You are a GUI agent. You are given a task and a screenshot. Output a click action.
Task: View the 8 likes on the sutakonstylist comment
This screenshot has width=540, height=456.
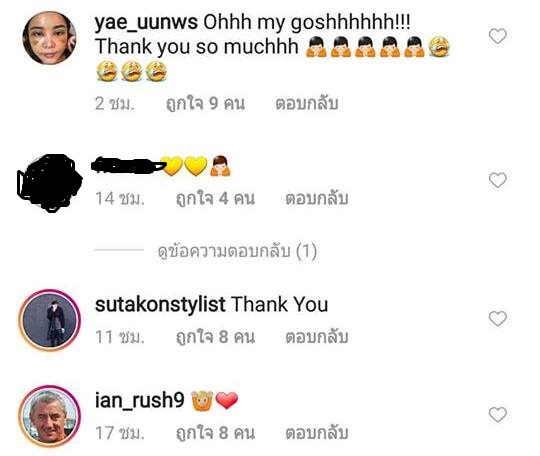(215, 337)
